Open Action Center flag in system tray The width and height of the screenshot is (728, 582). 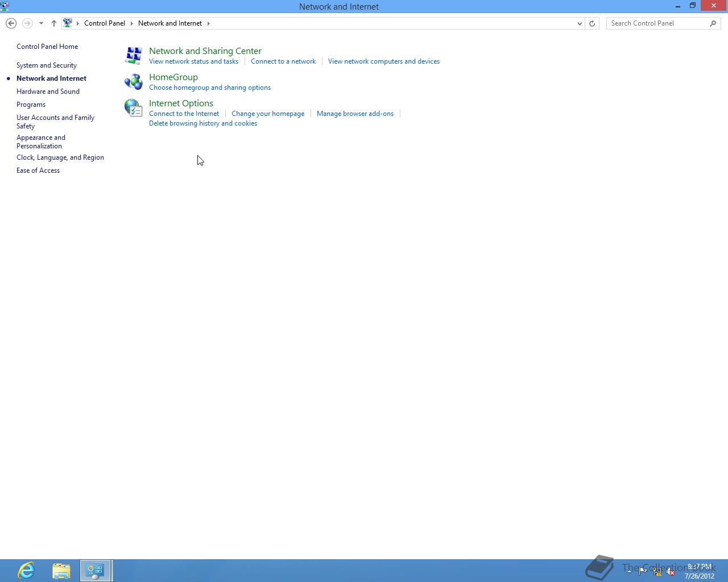coord(643,572)
